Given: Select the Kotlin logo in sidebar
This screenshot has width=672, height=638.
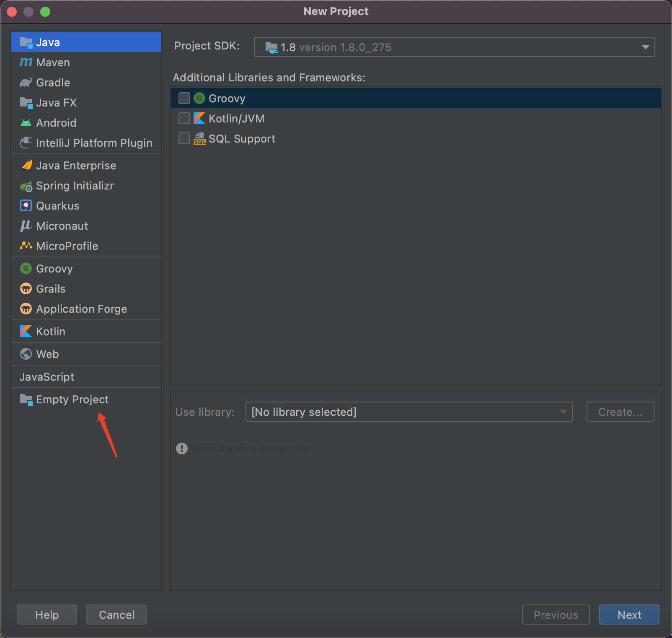Looking at the screenshot, I should click(x=26, y=332).
